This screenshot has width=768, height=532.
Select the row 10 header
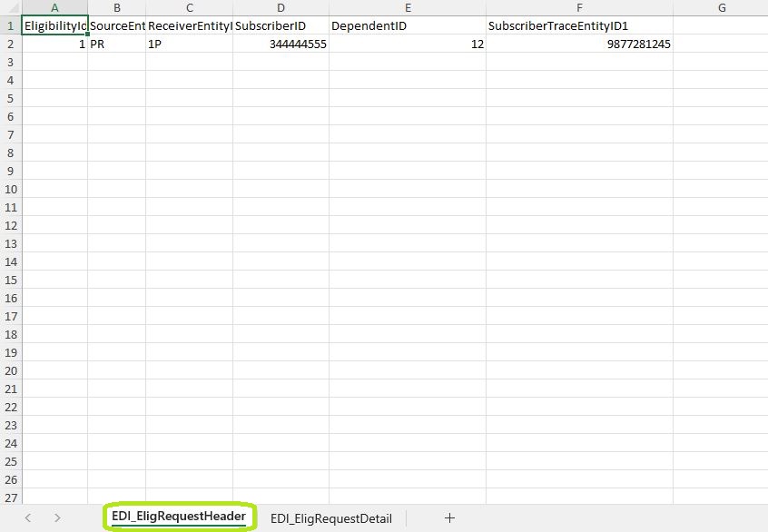(x=11, y=189)
